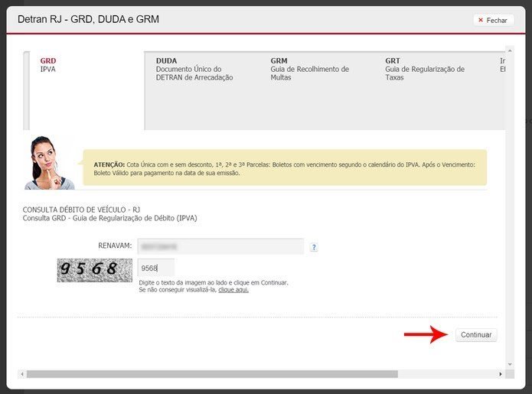Click the RENAVAM input field
Viewport: 532px width, 394px height.
220,246
